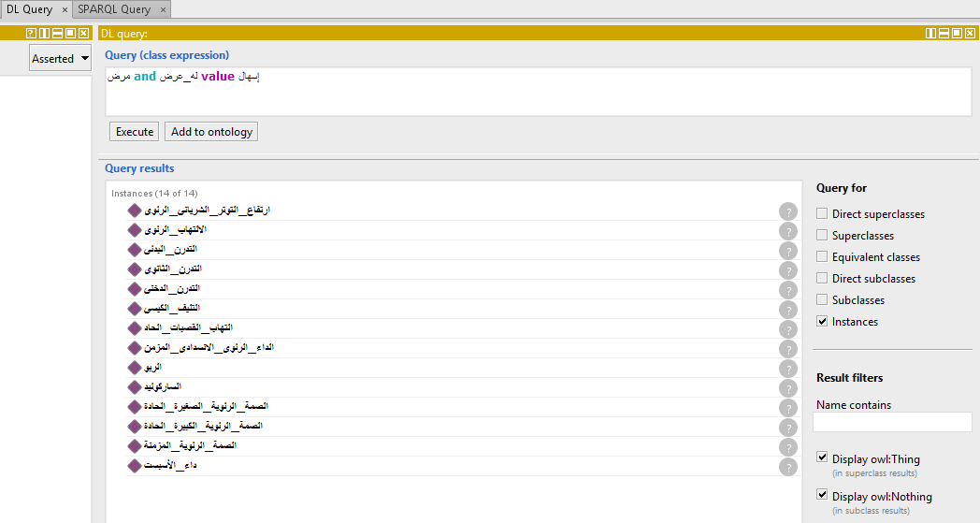Close the SPARQL Query tab

click(162, 9)
